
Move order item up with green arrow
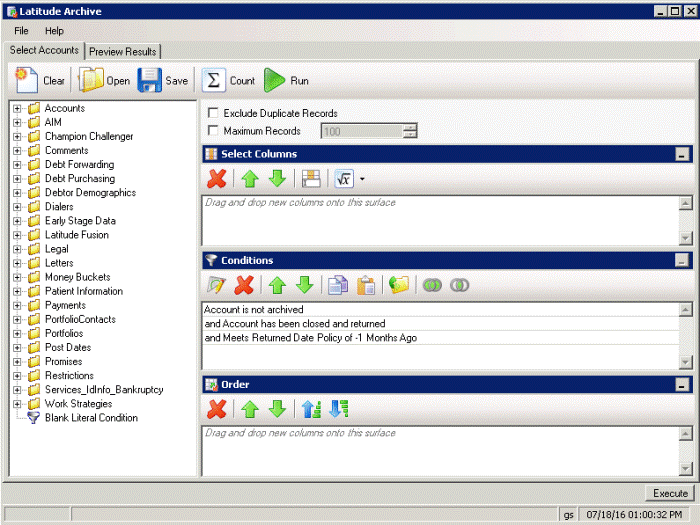(x=250, y=409)
